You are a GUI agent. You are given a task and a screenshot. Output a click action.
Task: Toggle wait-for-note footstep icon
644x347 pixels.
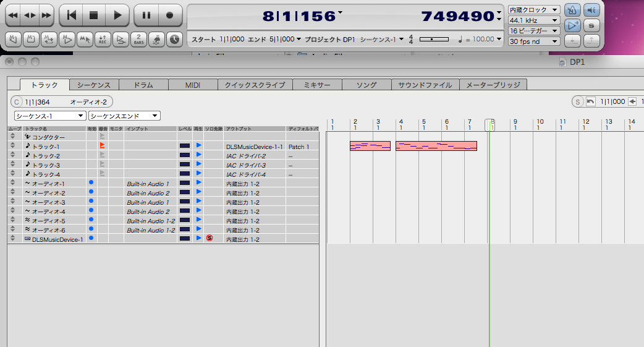click(156, 40)
